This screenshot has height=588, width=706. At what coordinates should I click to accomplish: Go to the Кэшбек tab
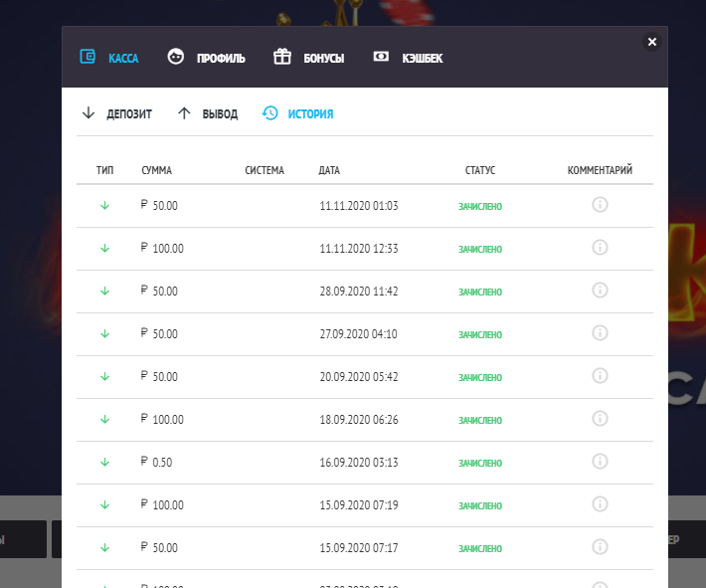point(408,58)
